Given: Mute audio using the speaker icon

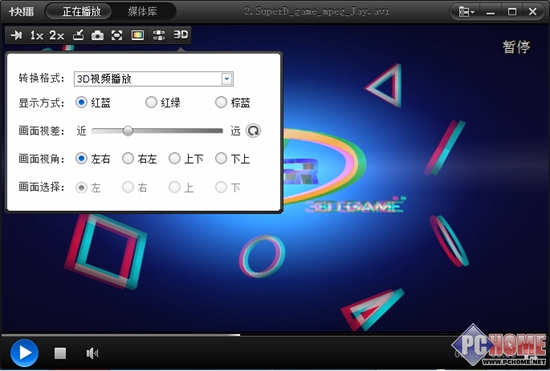Looking at the screenshot, I should click(x=92, y=353).
